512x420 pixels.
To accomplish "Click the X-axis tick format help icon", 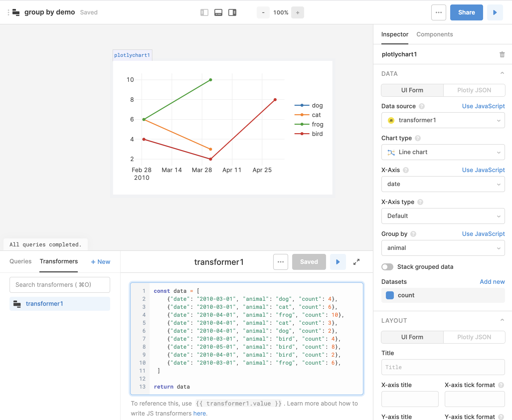I will pos(501,385).
